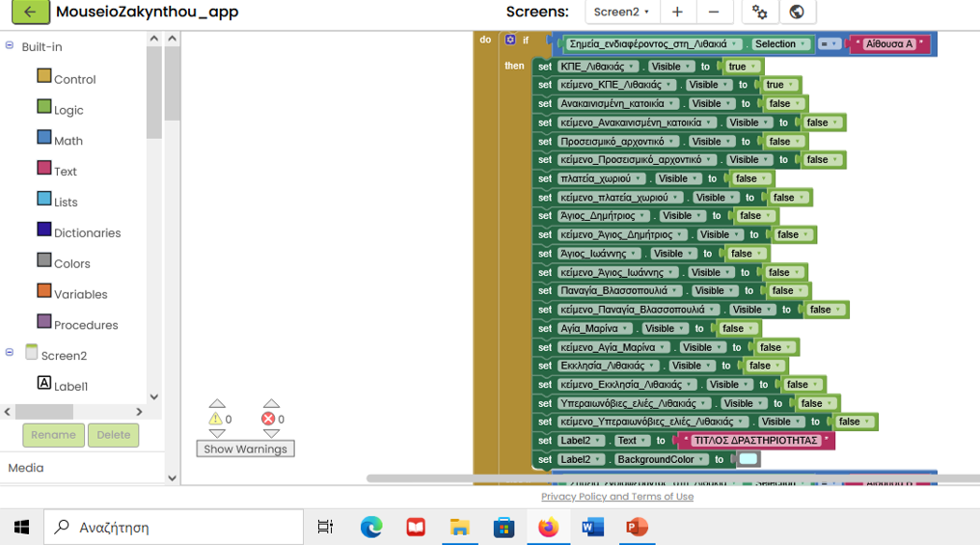Collapse the Screen2 tree section
The image size is (980, 545).
(x=10, y=352)
